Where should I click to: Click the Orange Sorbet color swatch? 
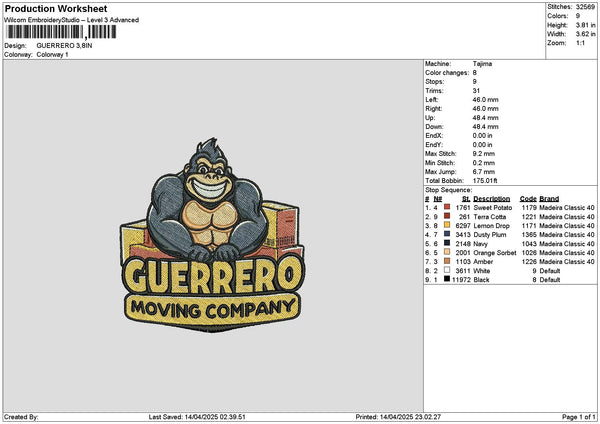pyautogui.click(x=447, y=252)
